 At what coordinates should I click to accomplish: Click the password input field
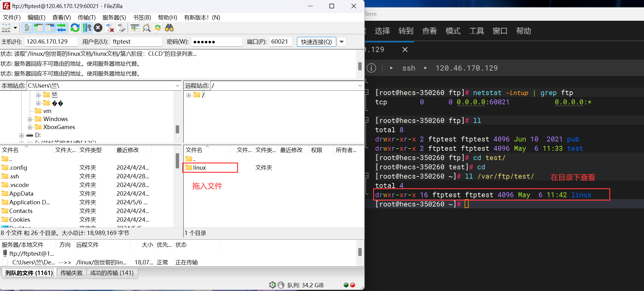coord(216,41)
